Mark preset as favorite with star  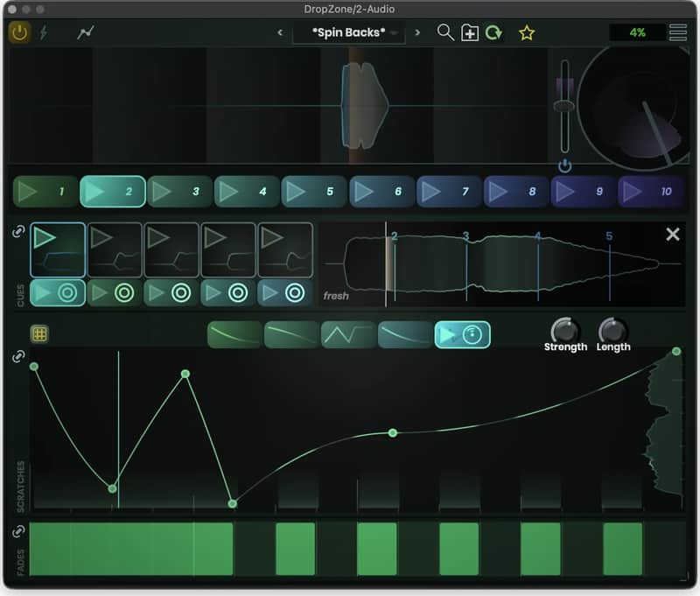(527, 33)
